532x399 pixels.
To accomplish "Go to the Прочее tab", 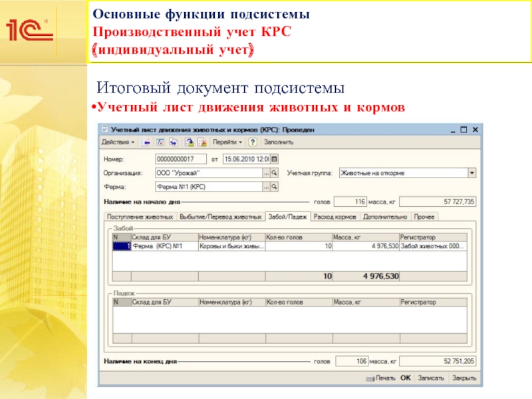I will pos(424,217).
